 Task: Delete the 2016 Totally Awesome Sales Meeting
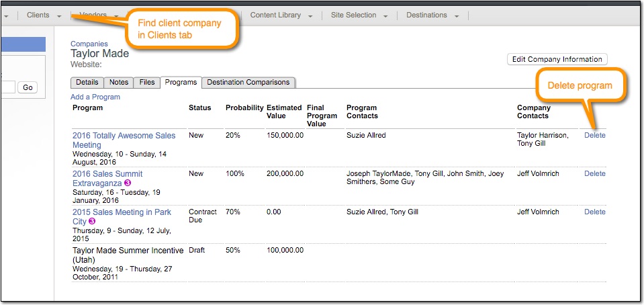[x=595, y=135]
